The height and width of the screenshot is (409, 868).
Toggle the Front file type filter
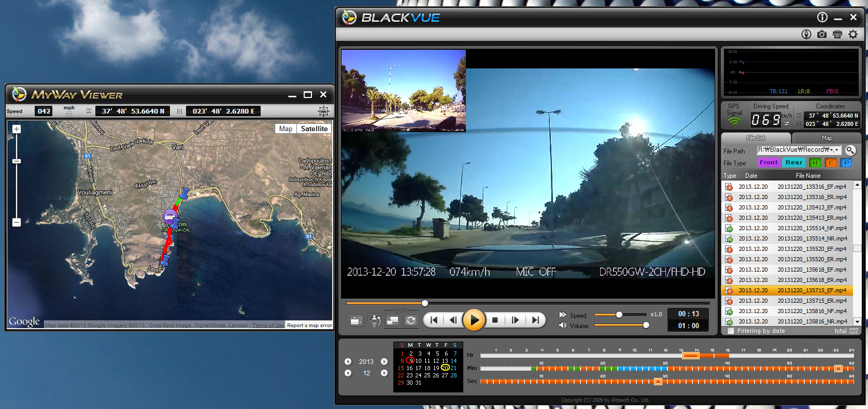(769, 162)
